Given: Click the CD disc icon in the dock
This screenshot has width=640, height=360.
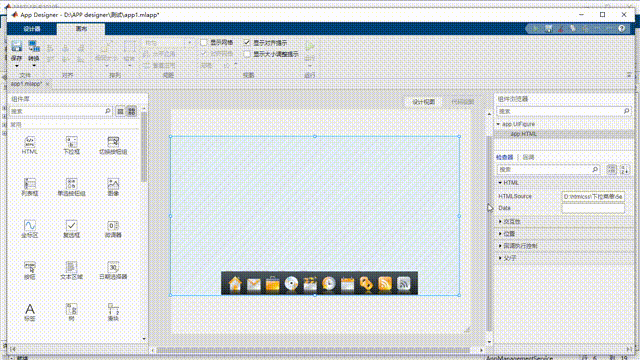Looking at the screenshot, I should click(x=291, y=284).
